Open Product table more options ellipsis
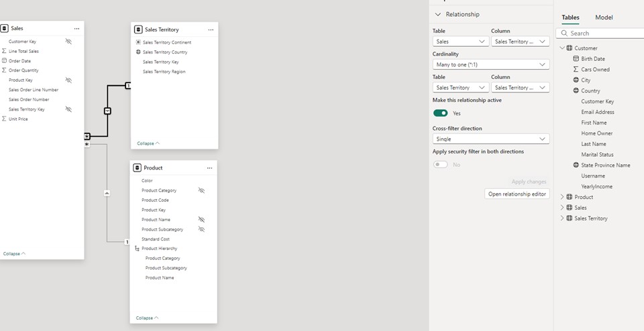 209,168
